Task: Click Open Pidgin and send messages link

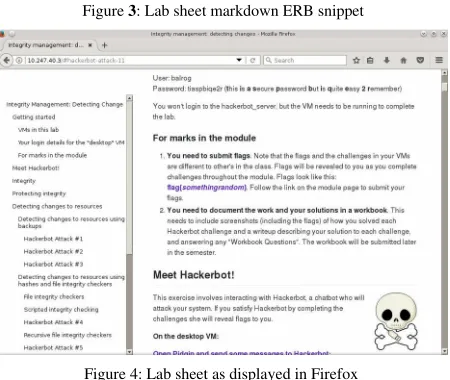Action: (x=242, y=353)
